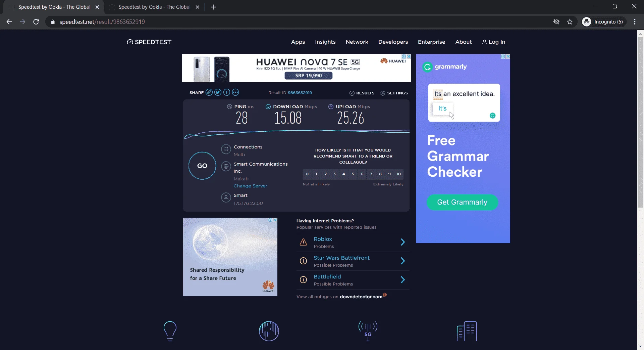The width and height of the screenshot is (644, 350).
Task: Click the circular waveform globe icon
Action: [x=269, y=331]
